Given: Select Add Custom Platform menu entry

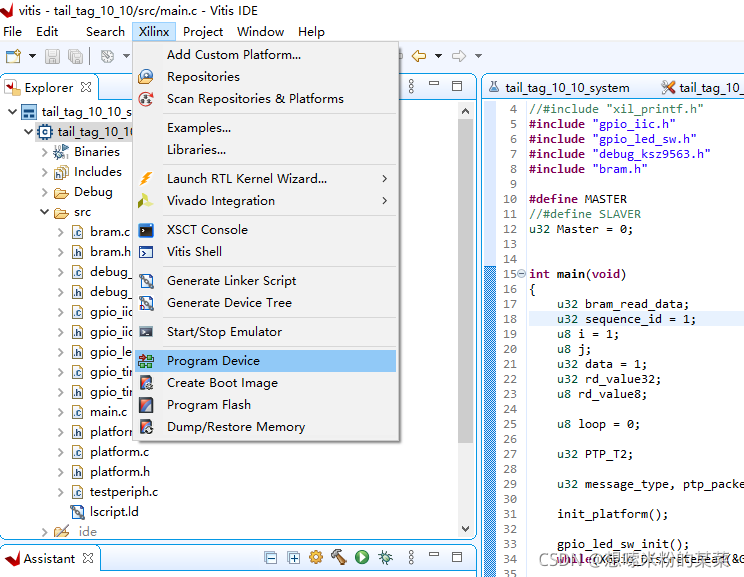Looking at the screenshot, I should pyautogui.click(x=266, y=55).
